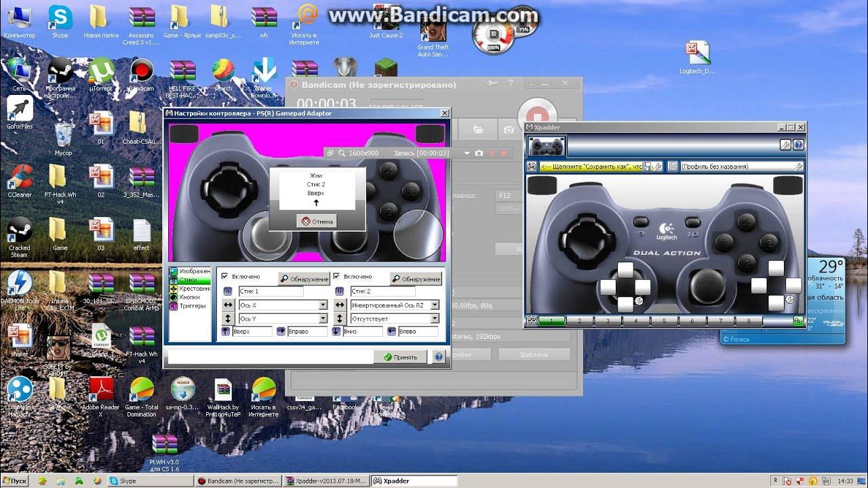Toggle the Включено checkbox for Стик 2
This screenshot has width=868, height=488.
[x=337, y=277]
